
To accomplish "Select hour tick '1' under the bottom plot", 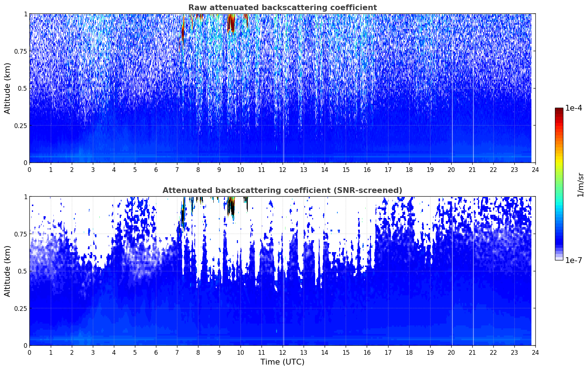I will click(51, 352).
